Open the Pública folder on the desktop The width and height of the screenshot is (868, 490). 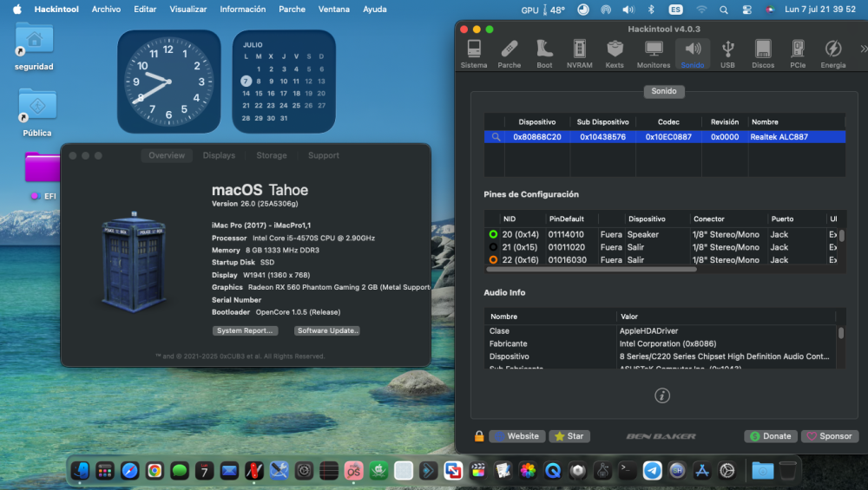(x=37, y=113)
